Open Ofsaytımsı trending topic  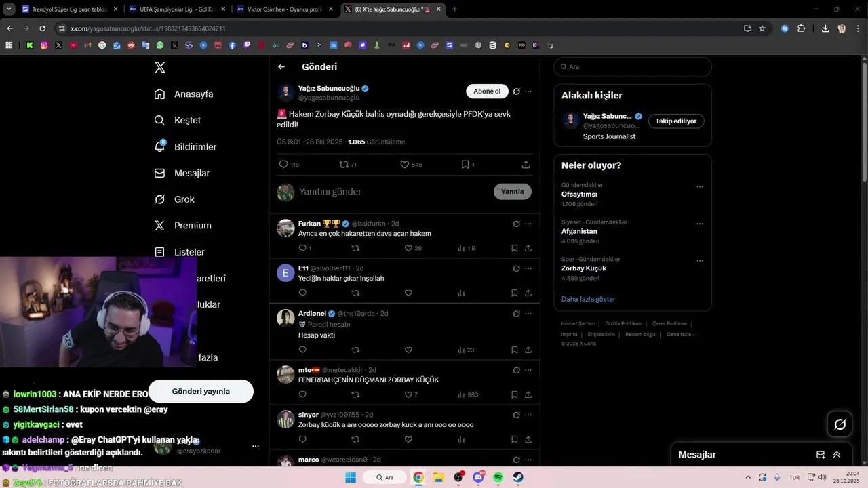[579, 194]
